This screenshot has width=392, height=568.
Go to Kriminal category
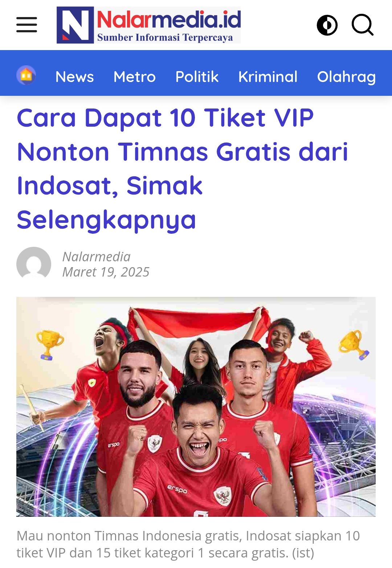pyautogui.click(x=268, y=77)
